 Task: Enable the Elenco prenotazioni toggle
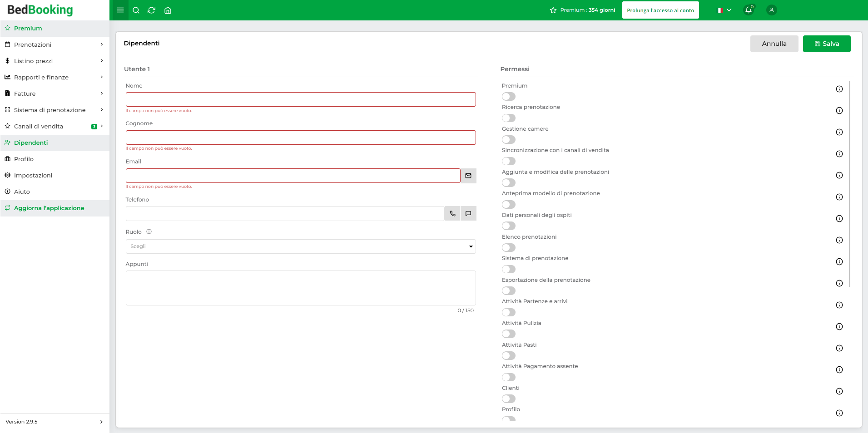click(509, 247)
